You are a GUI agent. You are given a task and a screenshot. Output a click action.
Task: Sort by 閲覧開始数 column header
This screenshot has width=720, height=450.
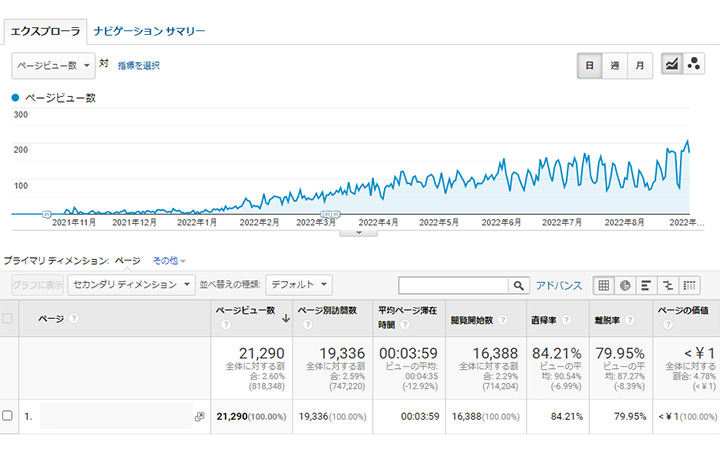[x=472, y=320]
